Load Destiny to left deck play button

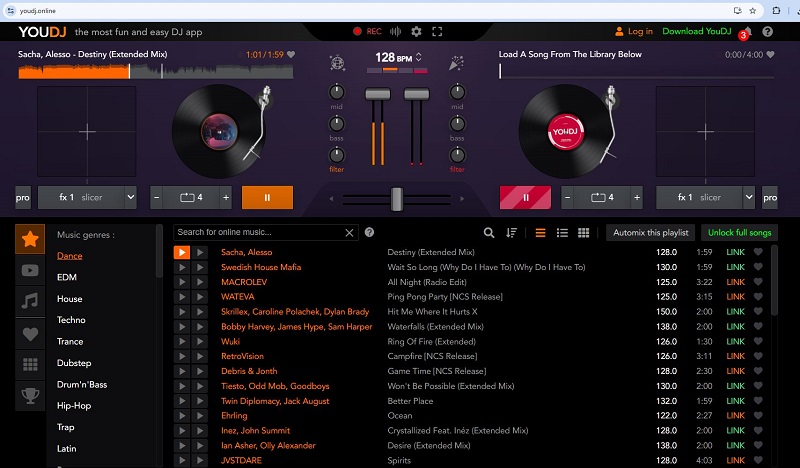(x=182, y=252)
